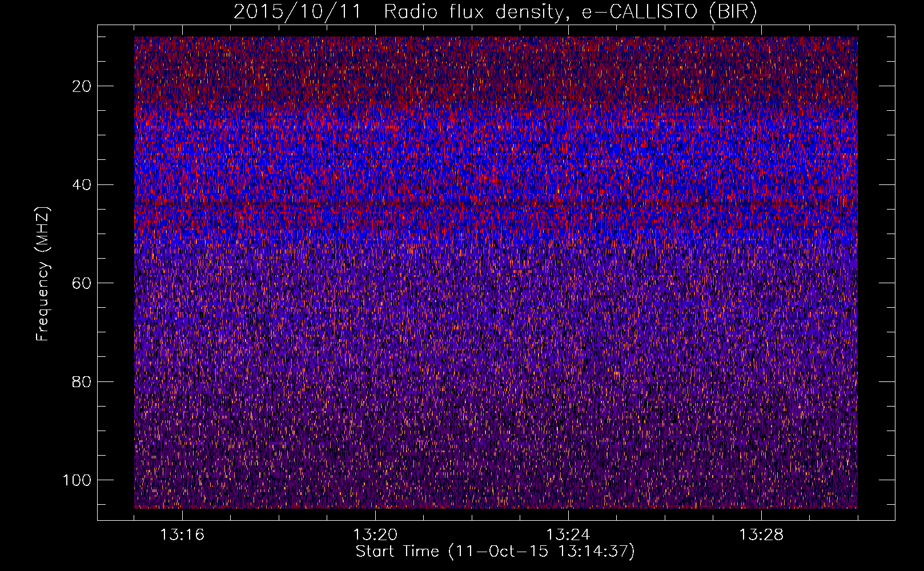The height and width of the screenshot is (571, 924).
Task: Click the 'Frequency (MHZ)' axis label
Action: click(43, 274)
